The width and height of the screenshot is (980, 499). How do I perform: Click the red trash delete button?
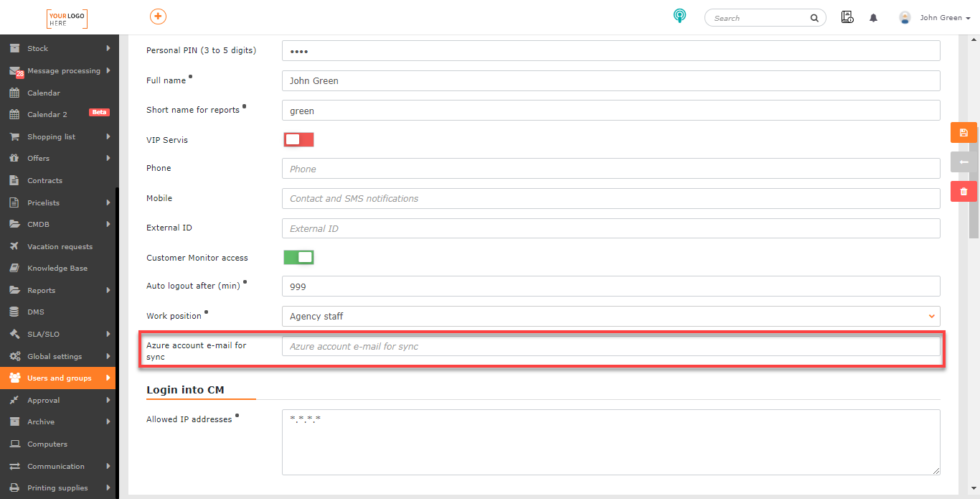click(963, 192)
